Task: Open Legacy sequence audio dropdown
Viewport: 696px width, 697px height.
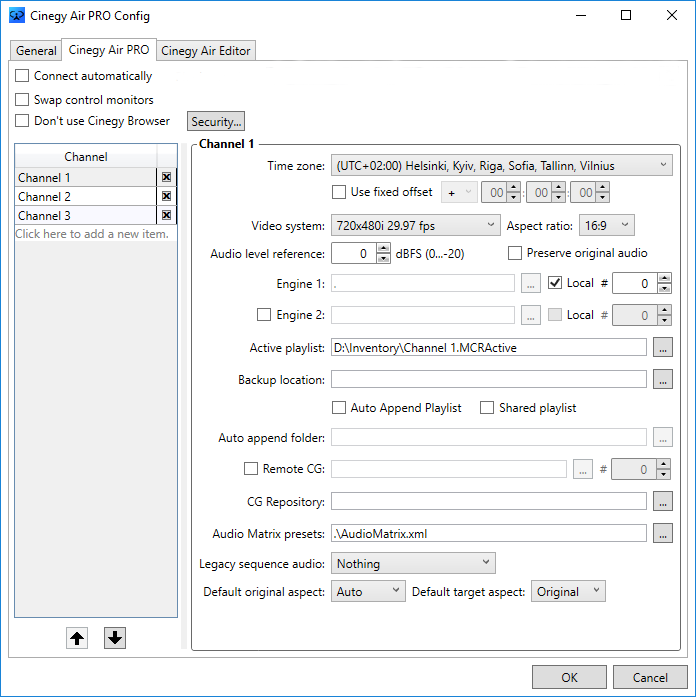Action: pos(413,563)
